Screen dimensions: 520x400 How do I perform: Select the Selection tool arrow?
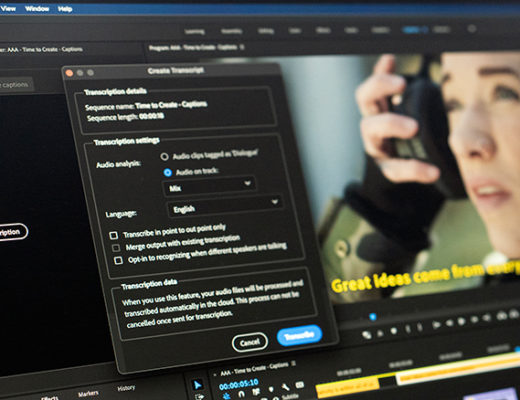point(198,385)
